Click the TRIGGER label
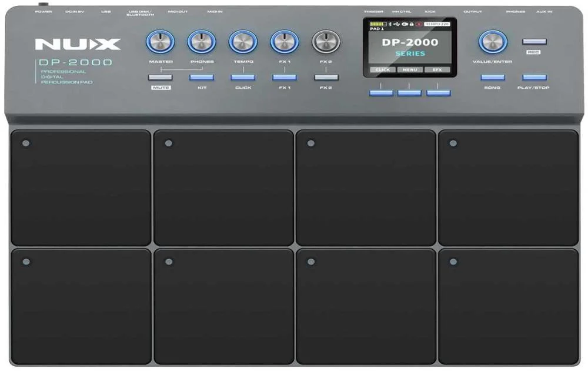Viewport: 588px width, 372px height. click(373, 12)
